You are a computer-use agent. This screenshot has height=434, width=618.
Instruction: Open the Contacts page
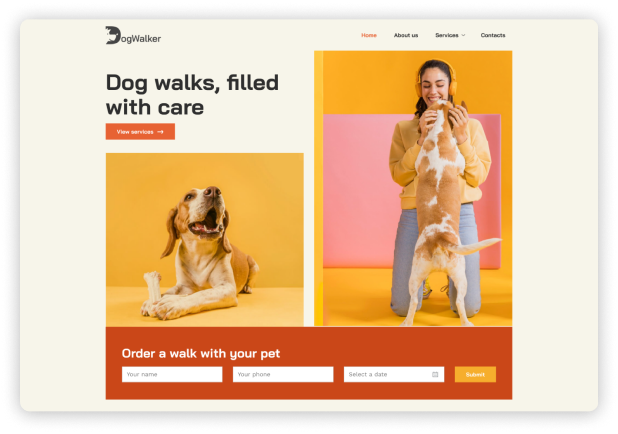coord(493,35)
